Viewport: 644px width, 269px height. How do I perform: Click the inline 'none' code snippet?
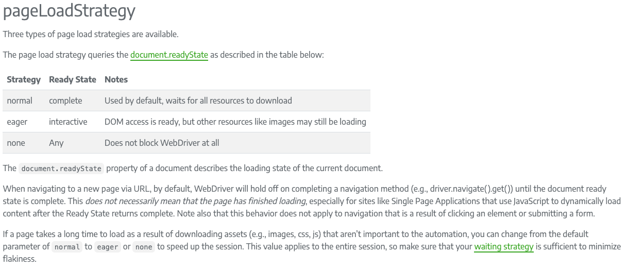(144, 247)
